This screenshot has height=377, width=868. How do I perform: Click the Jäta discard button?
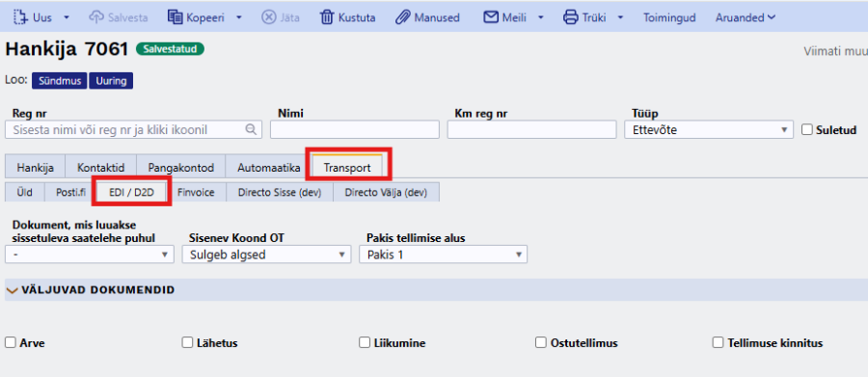click(280, 17)
